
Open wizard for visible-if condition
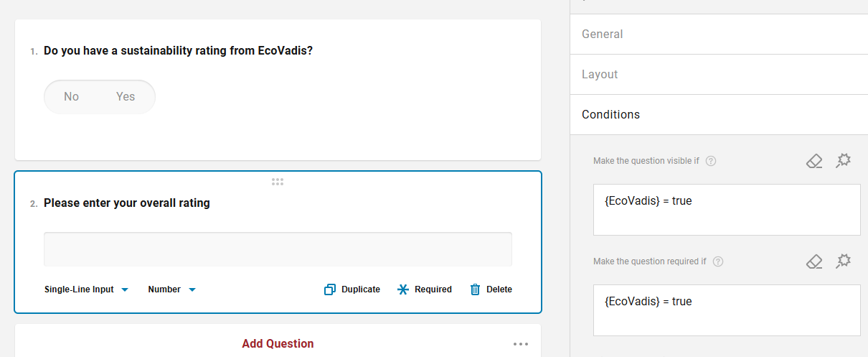[844, 161]
